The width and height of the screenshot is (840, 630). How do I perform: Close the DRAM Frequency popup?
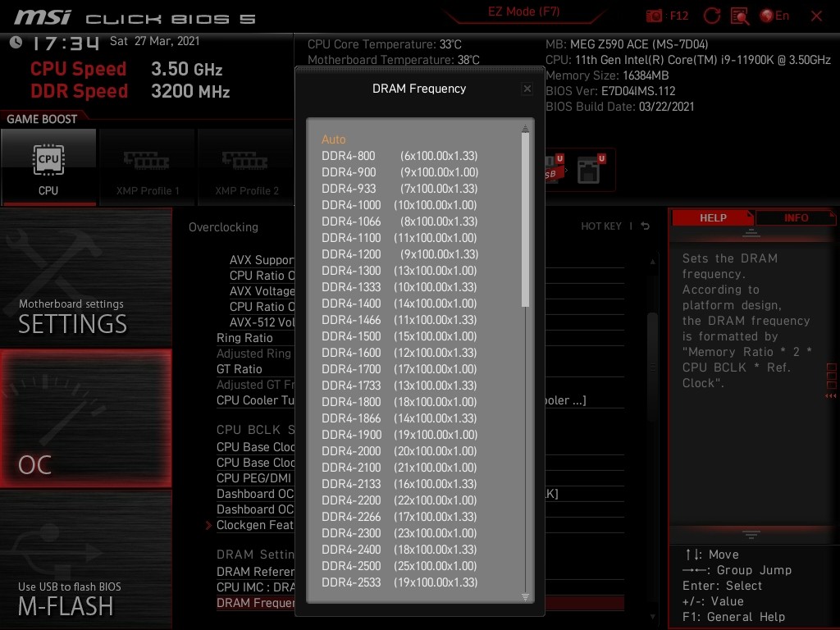pyautogui.click(x=527, y=89)
